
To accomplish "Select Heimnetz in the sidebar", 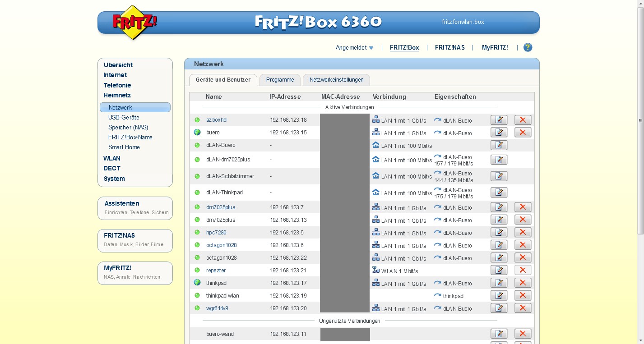I will pos(117,95).
